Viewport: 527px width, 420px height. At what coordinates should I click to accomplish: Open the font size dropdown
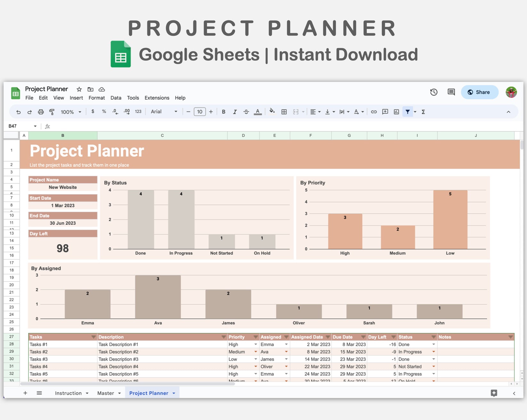(199, 112)
